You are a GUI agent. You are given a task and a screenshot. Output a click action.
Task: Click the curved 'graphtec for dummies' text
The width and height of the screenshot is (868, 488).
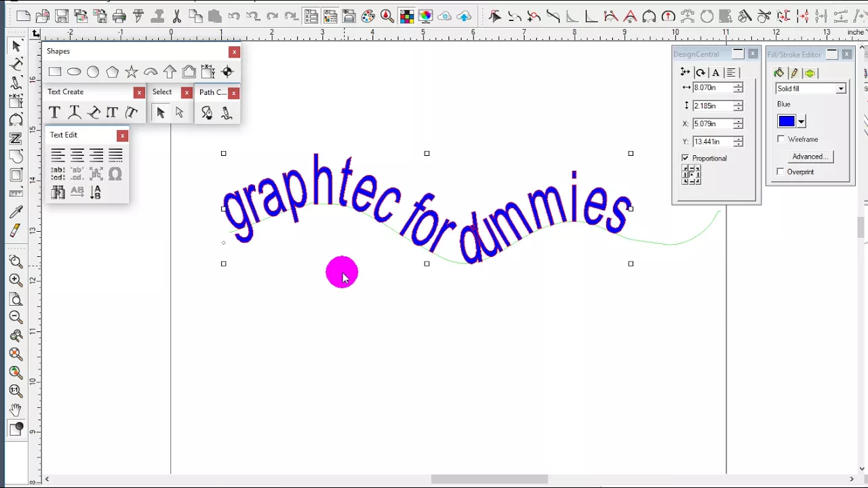427,209
